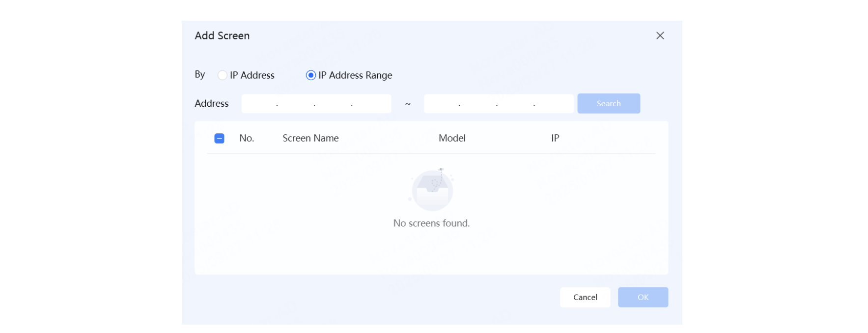Select the IP Address radio option
The image size is (868, 333).
223,75
